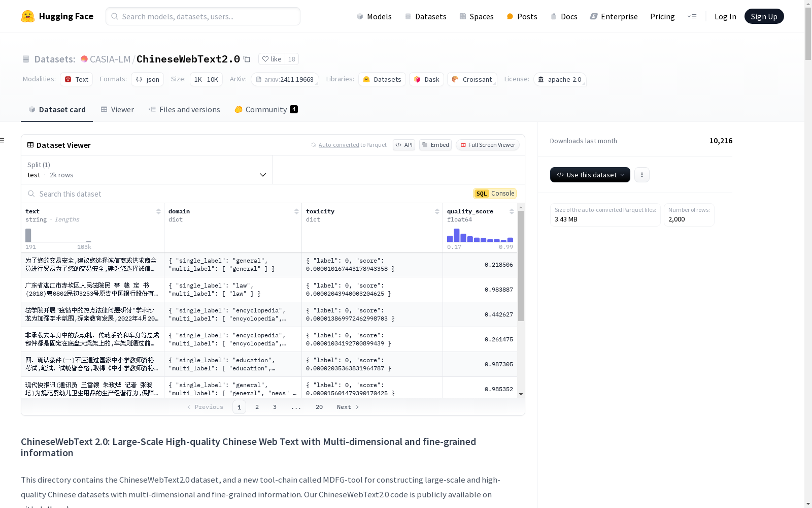Click the heart like button
This screenshot has width=812, height=508.
(x=272, y=59)
